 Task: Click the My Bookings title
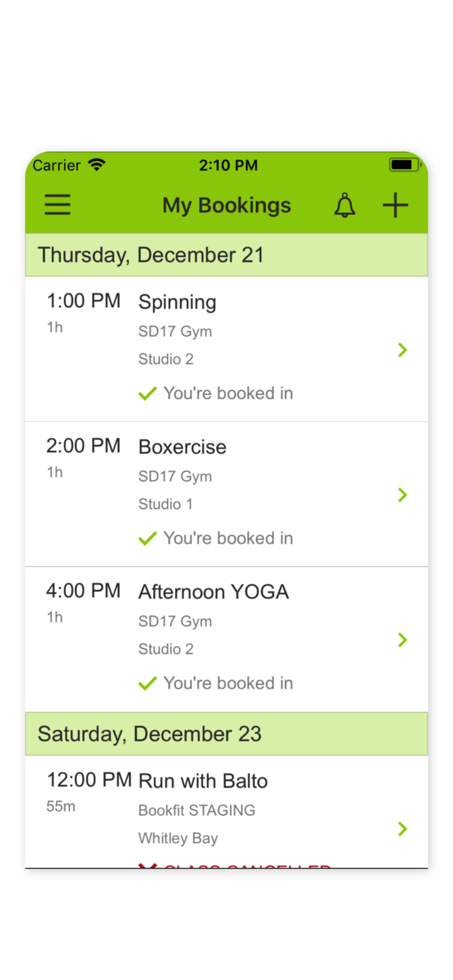[226, 205]
